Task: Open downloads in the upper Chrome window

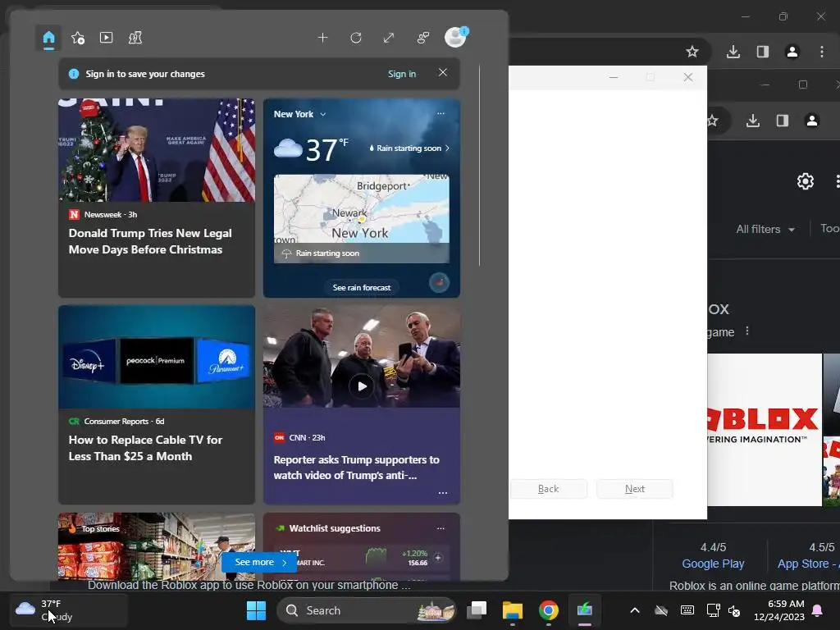Action: (x=733, y=52)
